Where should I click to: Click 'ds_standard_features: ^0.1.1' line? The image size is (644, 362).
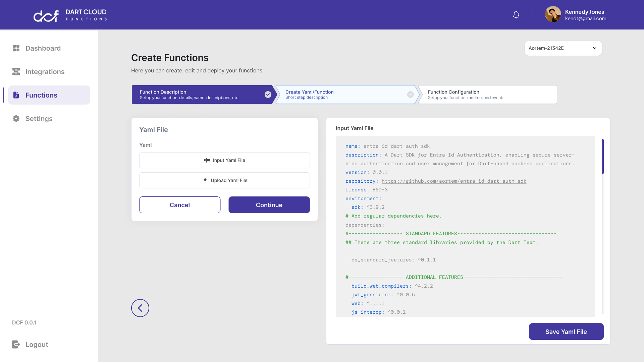(x=393, y=260)
